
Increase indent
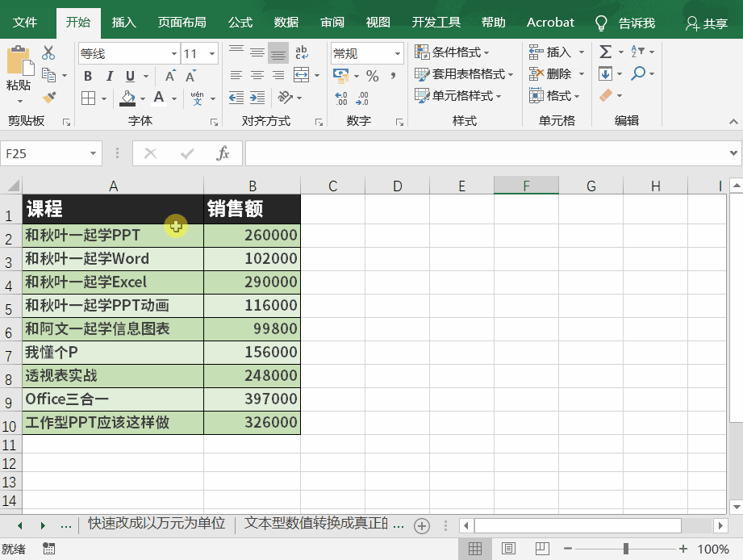pos(257,98)
